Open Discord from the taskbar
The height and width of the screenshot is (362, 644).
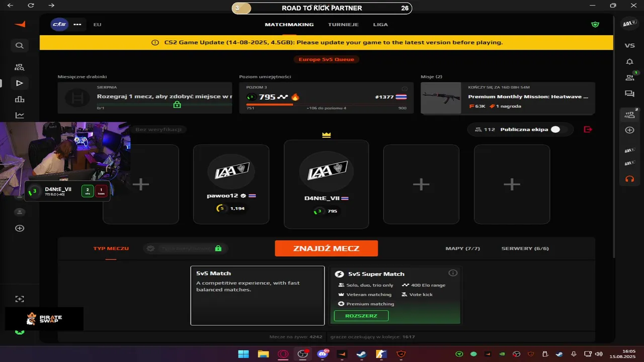(323, 354)
